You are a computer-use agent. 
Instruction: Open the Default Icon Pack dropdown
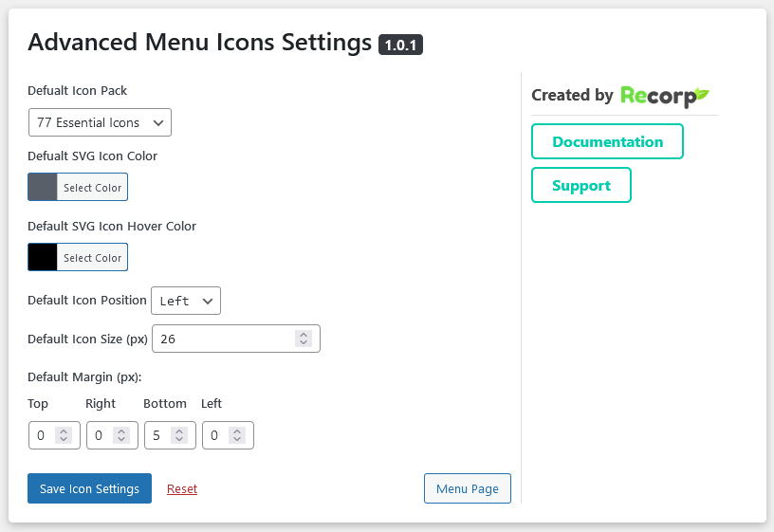[100, 122]
